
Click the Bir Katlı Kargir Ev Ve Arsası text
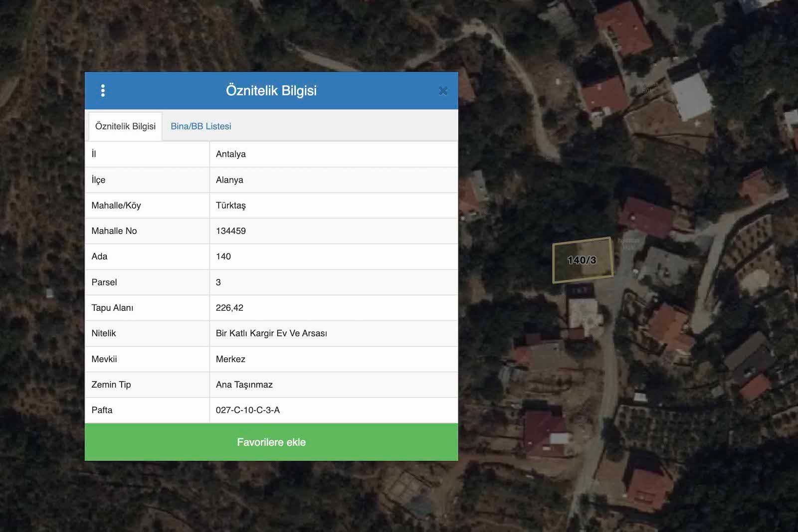pos(271,333)
